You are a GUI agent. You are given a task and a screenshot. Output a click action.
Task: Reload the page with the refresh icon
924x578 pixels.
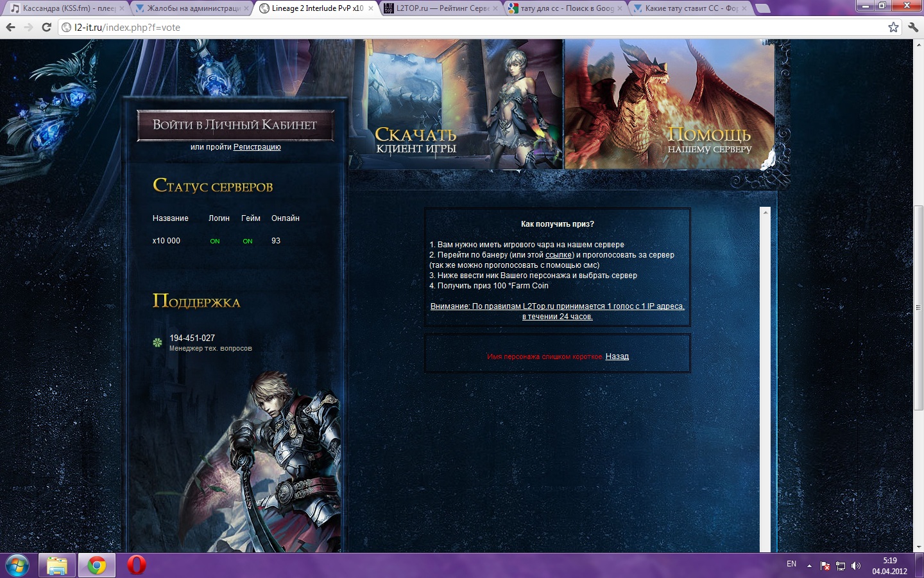pos(46,27)
